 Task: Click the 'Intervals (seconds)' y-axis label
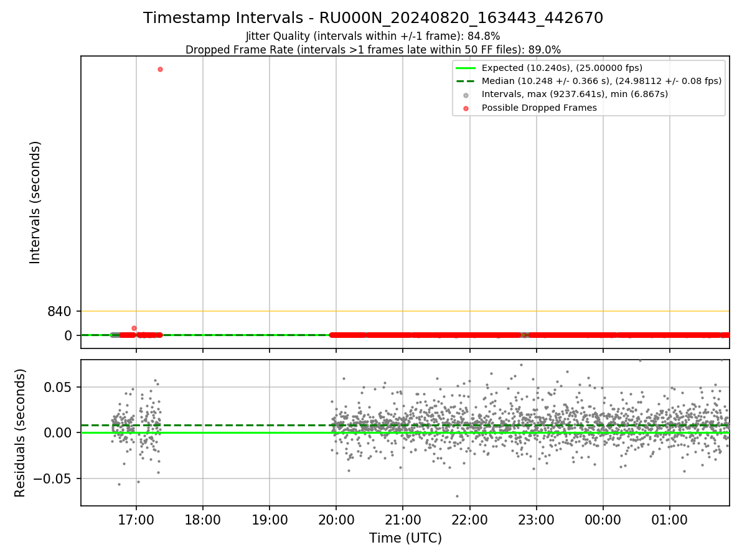(35, 202)
